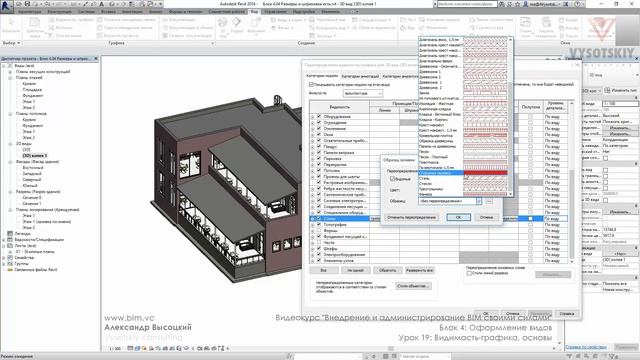
Task: Click the info center search input field
Action: click(467, 4)
